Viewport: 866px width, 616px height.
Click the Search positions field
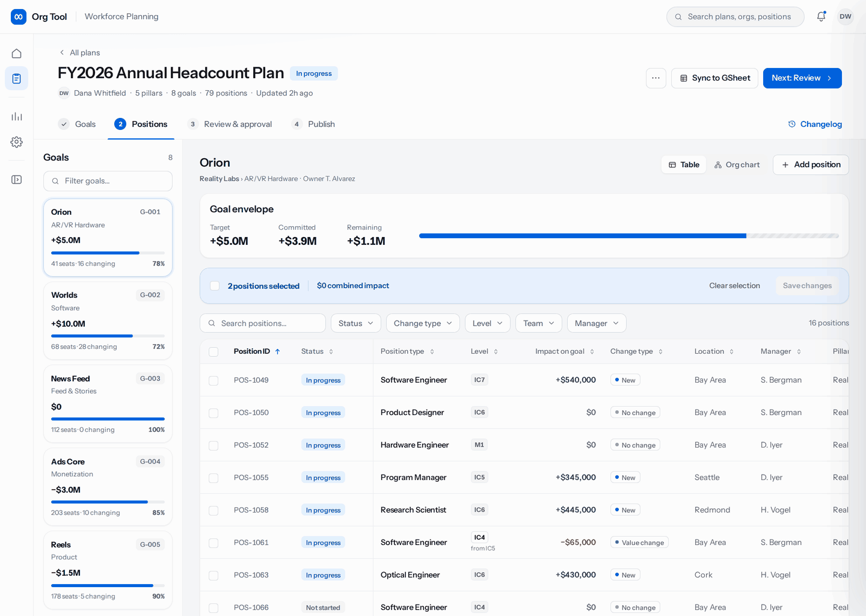[x=263, y=323]
